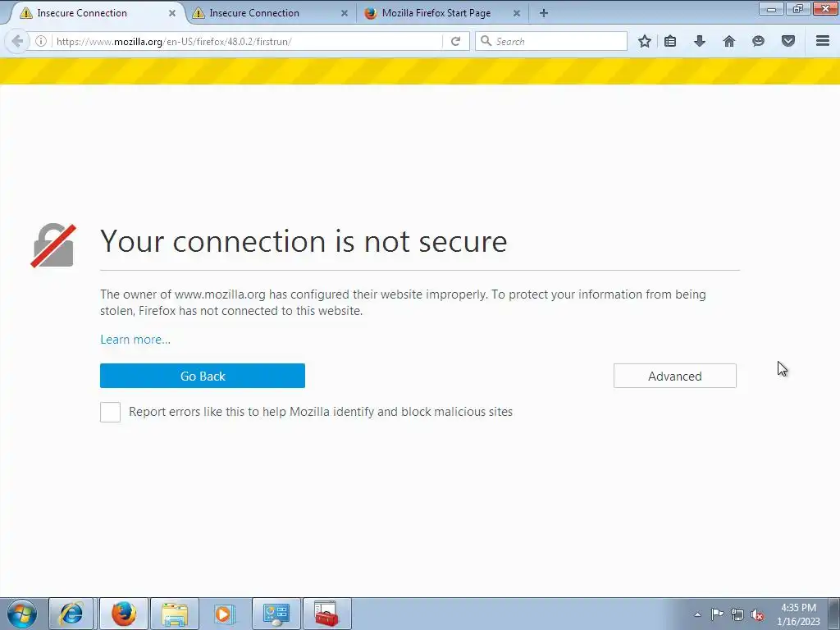Image resolution: width=840 pixels, height=630 pixels.
Task: Bookmark this page with the star icon
Action: (645, 41)
